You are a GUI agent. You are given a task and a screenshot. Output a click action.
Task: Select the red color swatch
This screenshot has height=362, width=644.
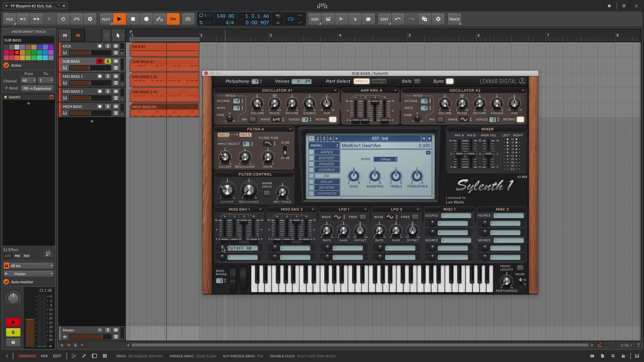tap(17, 53)
